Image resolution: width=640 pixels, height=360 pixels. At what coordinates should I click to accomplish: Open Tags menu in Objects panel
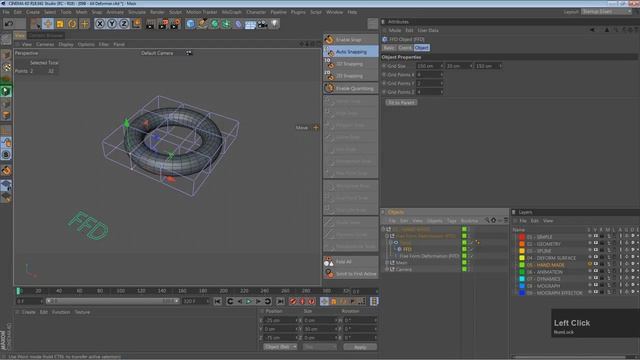pyautogui.click(x=451, y=221)
